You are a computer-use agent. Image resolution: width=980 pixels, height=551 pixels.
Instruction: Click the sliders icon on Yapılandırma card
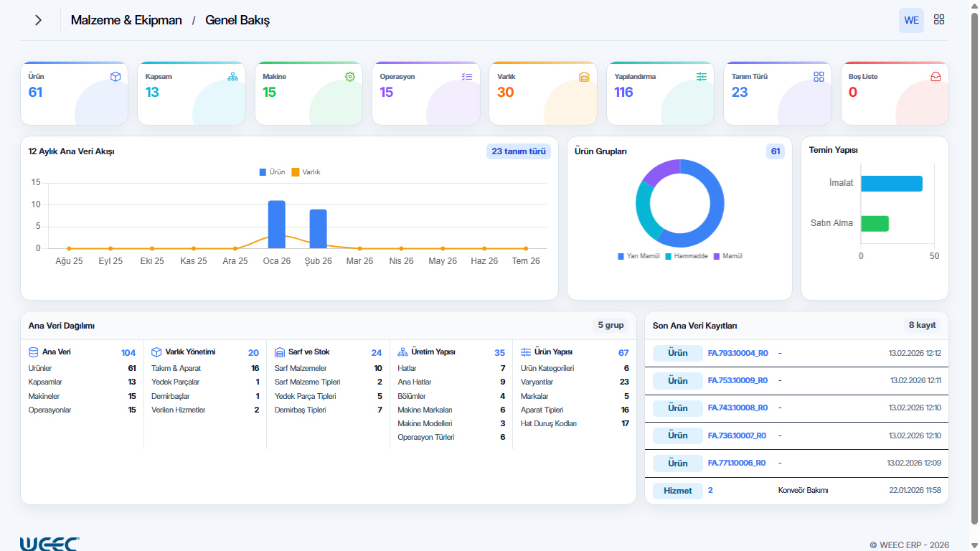point(701,77)
